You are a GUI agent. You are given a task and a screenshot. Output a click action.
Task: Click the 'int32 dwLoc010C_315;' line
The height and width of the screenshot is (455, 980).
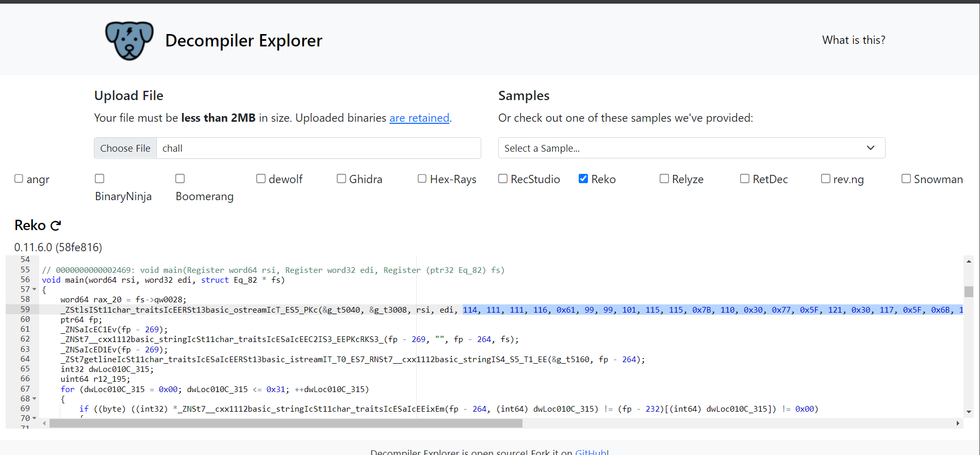click(x=107, y=369)
